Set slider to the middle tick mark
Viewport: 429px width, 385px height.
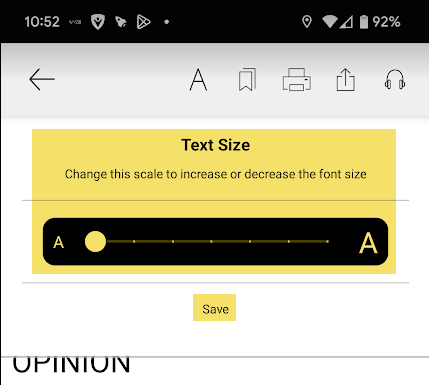pos(211,241)
